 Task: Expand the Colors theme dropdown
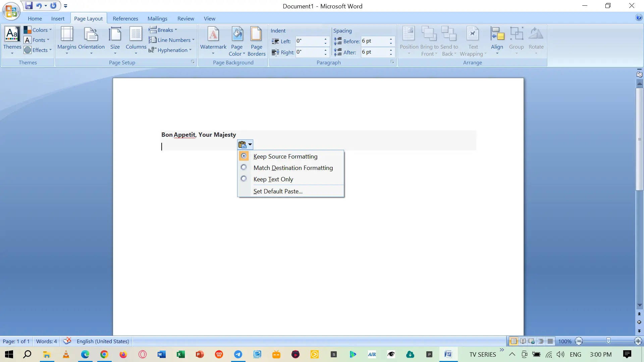[38, 30]
